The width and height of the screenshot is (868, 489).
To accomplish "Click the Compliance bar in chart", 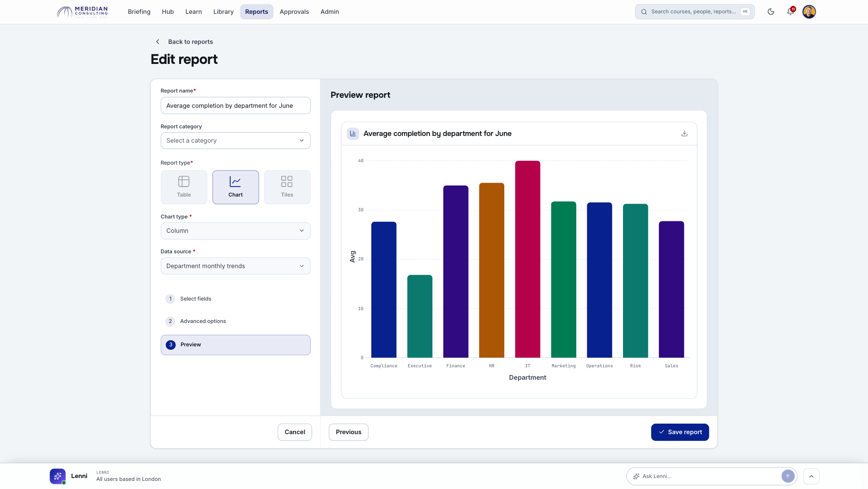I will click(x=384, y=290).
